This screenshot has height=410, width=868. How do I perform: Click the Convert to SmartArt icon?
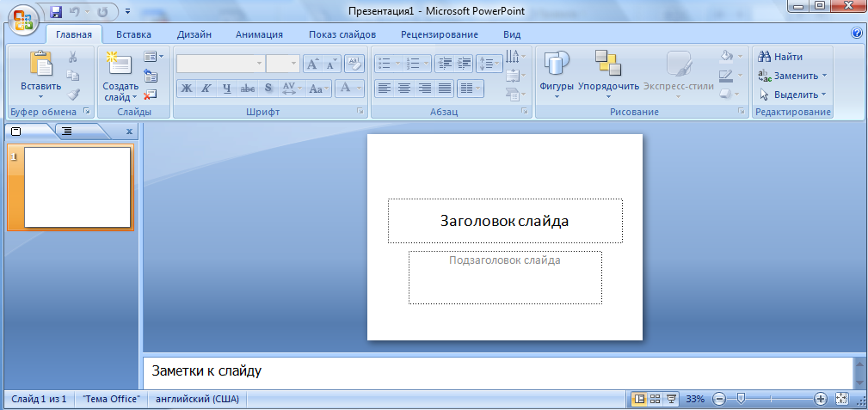pyautogui.click(x=512, y=94)
